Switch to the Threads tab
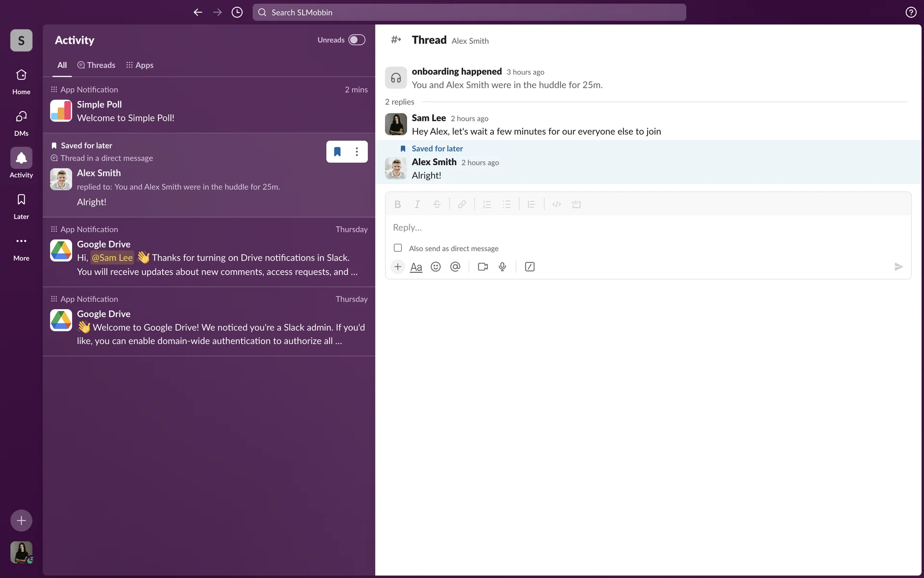This screenshot has width=924, height=578. click(x=96, y=65)
